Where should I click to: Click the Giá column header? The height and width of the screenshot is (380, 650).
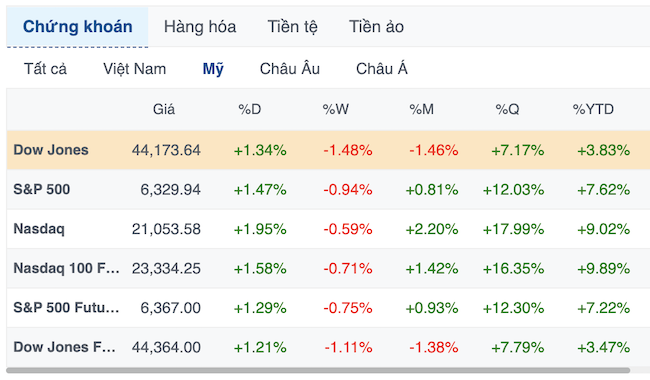click(x=164, y=109)
